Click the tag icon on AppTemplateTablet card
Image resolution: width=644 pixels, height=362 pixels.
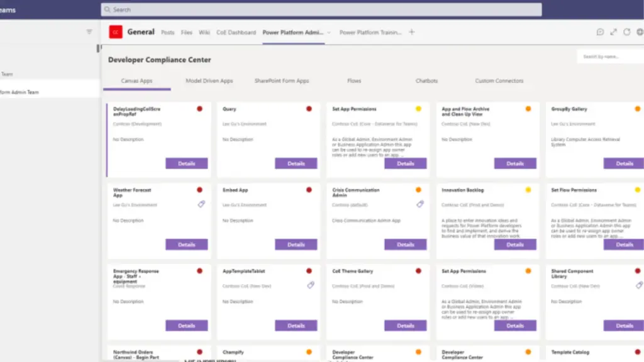pos(311,285)
